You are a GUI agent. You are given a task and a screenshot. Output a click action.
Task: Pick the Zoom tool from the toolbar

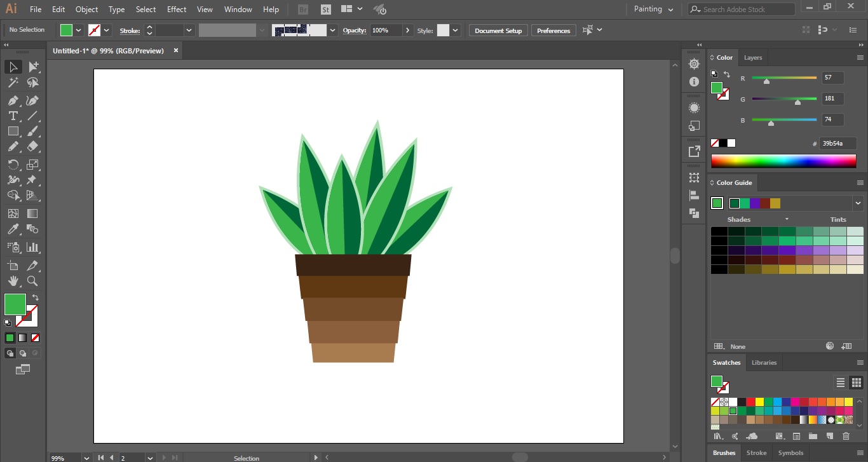[32, 282]
